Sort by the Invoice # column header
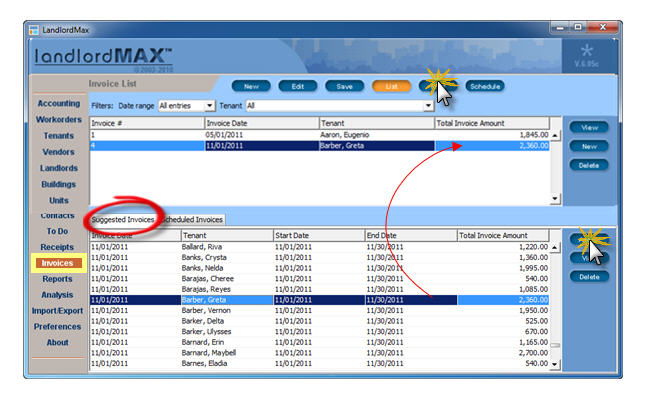 pos(147,123)
